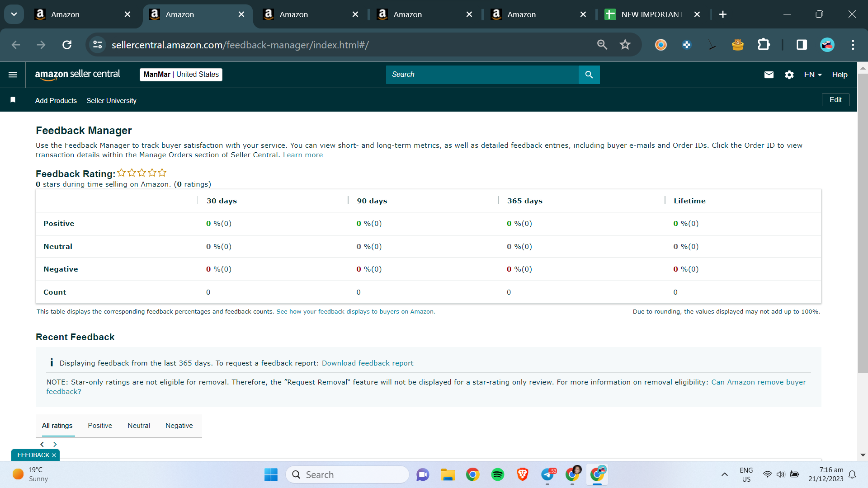Open the notifications bell in system tray
Viewport: 868px width, 488px height.
coord(852,474)
